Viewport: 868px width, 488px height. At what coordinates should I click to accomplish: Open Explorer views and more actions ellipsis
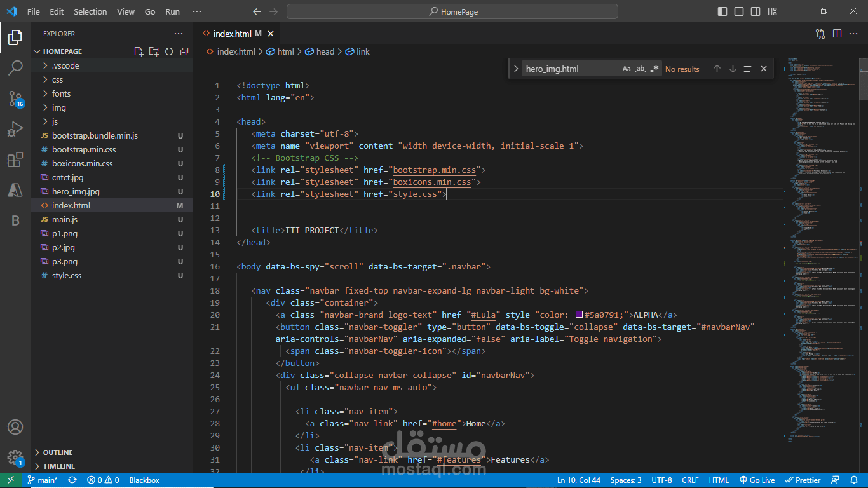179,34
